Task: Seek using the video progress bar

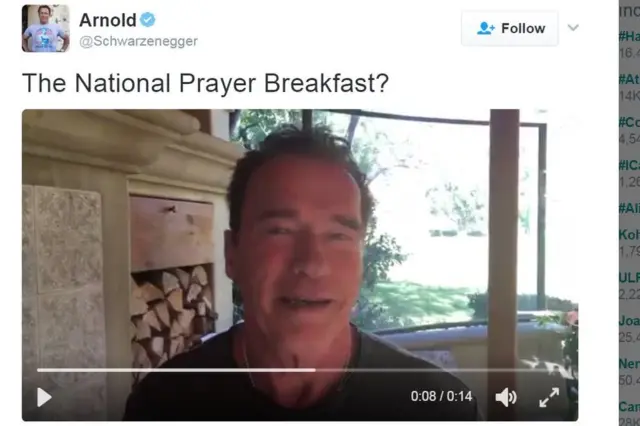Action: tap(294, 370)
